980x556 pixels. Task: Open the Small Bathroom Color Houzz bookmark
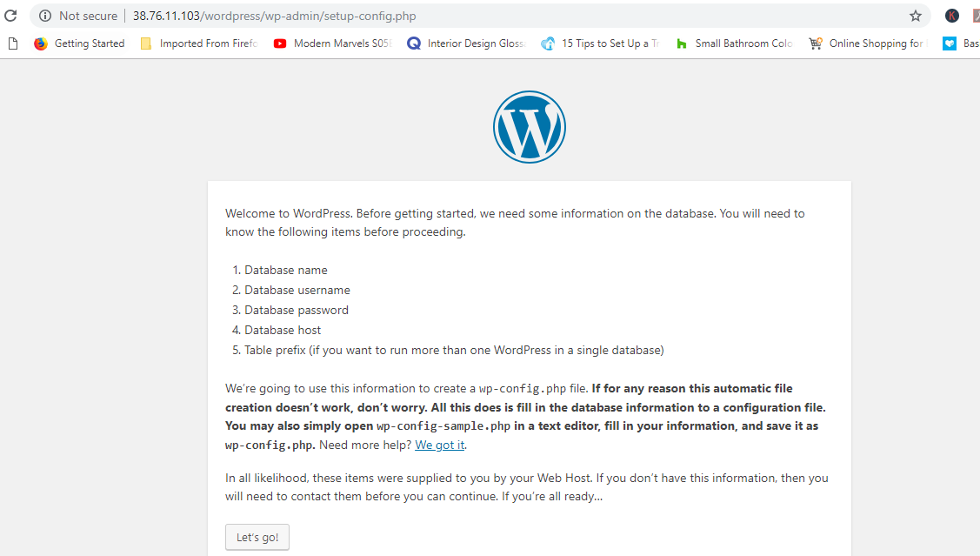coord(735,44)
